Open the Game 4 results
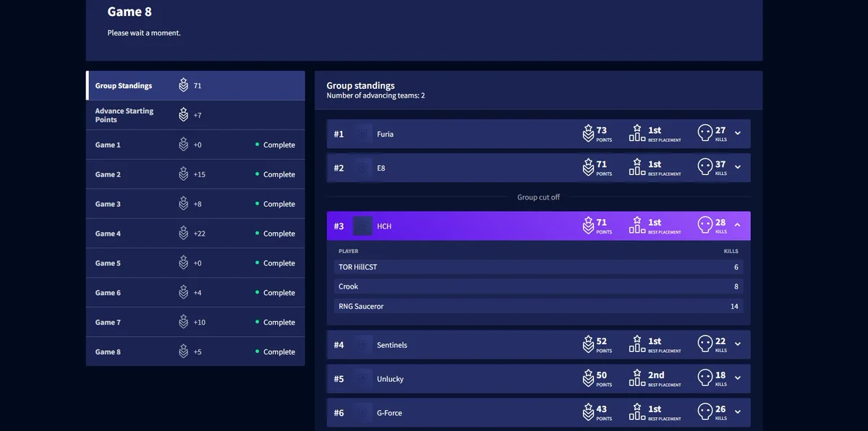Viewport: 868px width, 431px height. pyautogui.click(x=195, y=234)
